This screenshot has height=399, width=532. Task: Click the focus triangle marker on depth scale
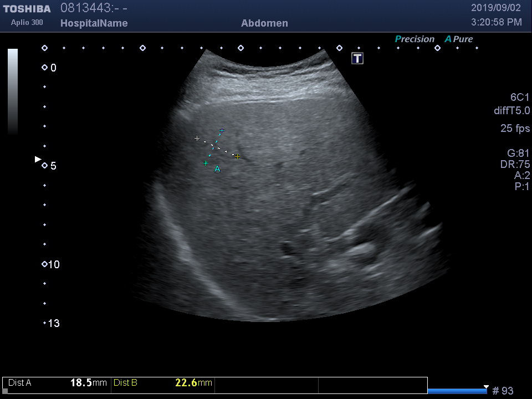pos(38,160)
